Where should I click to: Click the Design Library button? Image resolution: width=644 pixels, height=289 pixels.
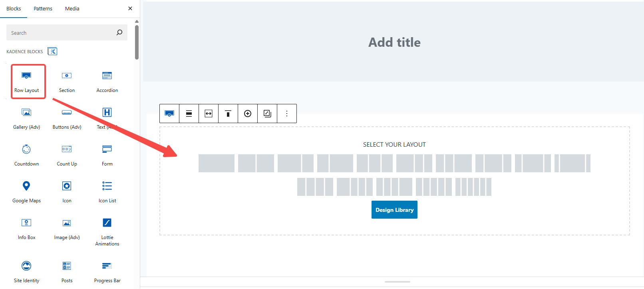click(x=394, y=209)
